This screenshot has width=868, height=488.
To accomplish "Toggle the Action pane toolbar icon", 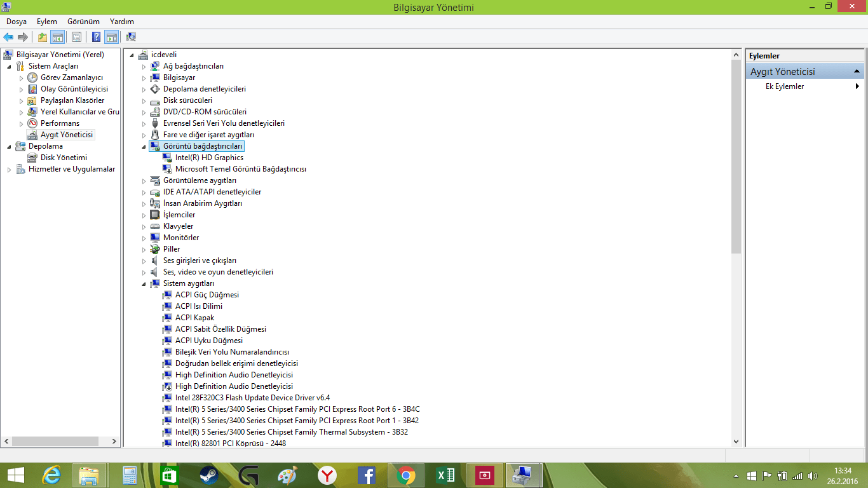I will [112, 37].
